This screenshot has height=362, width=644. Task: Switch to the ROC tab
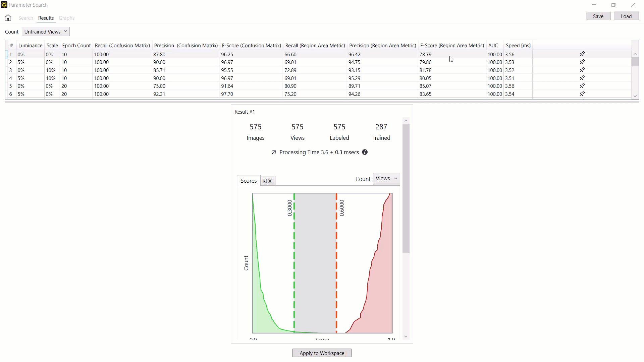[x=268, y=181]
